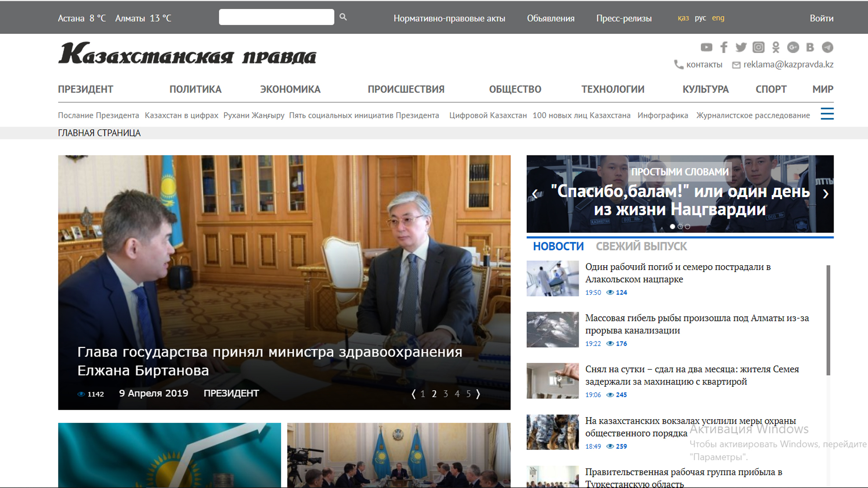Open the МИР menu section

tap(823, 89)
